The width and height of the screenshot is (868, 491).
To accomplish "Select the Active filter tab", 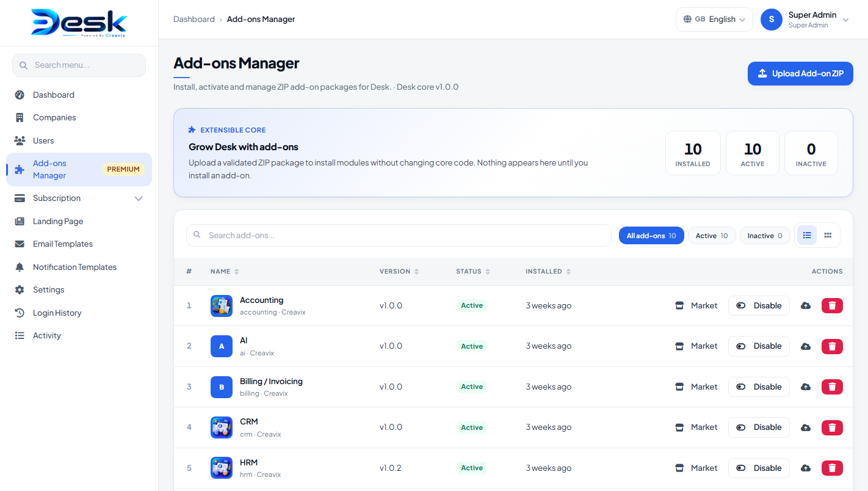I will click(712, 236).
